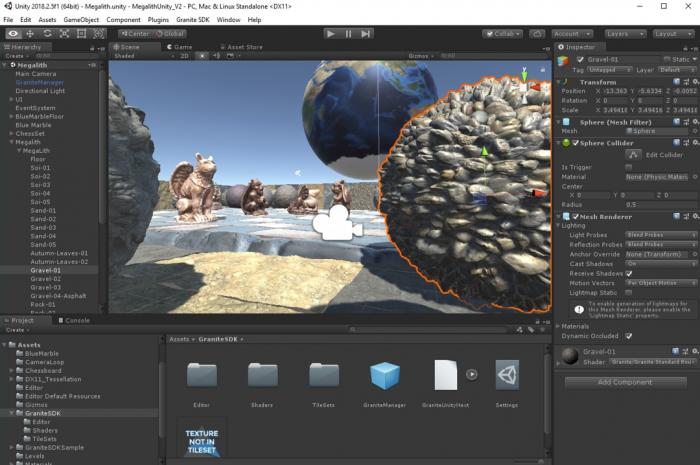Open the Editor folder in assets grid
This screenshot has height=465, width=700.
[202, 375]
